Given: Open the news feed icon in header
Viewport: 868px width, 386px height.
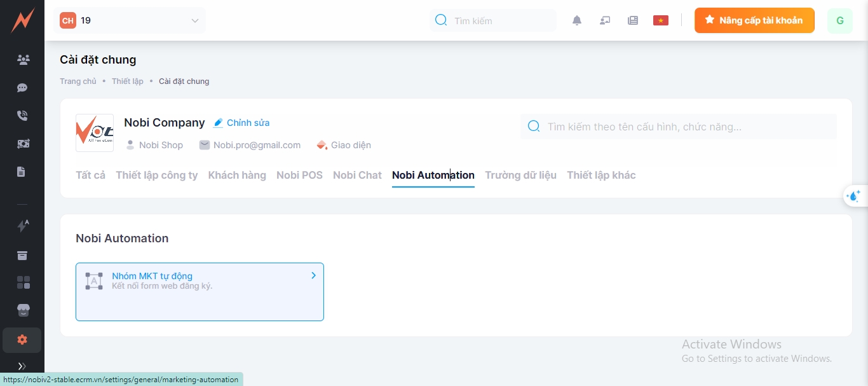Looking at the screenshot, I should point(633,20).
